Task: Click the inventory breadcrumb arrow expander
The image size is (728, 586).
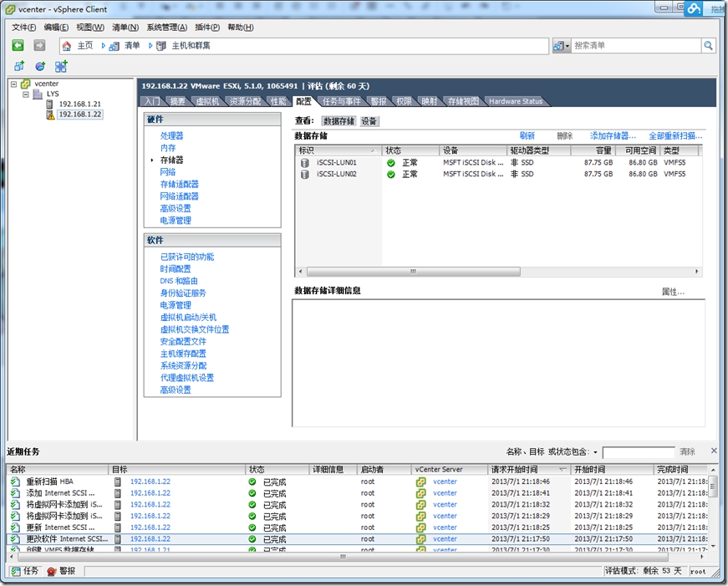Action: (150, 46)
